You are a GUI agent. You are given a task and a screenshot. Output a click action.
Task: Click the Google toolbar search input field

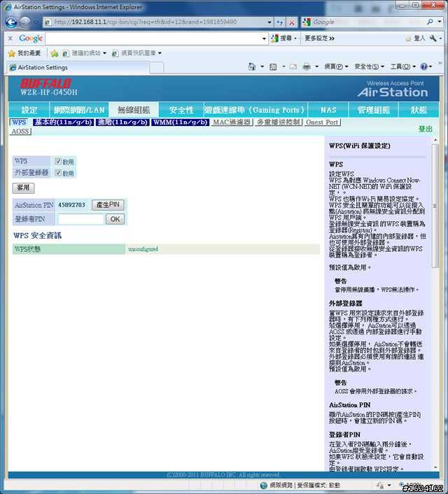[154, 38]
